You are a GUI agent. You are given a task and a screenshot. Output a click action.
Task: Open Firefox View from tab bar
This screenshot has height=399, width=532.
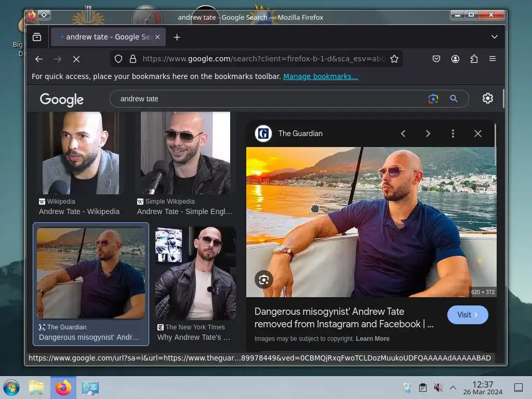coord(37,37)
